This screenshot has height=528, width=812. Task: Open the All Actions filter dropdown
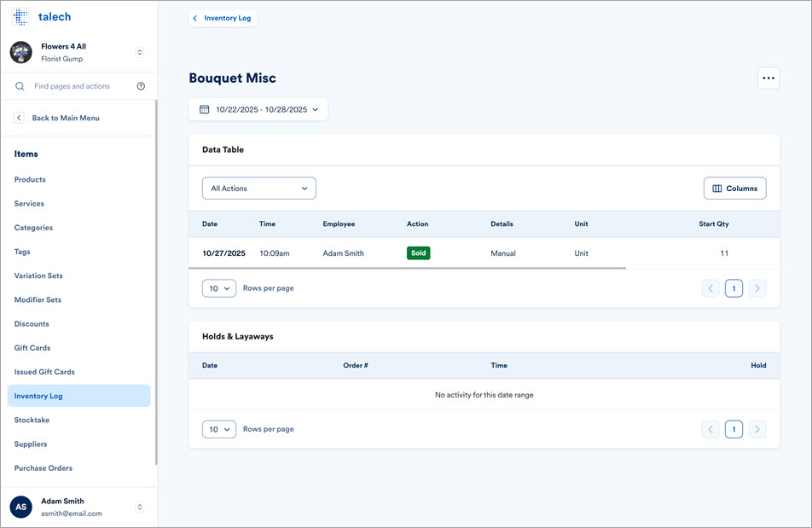coord(259,189)
